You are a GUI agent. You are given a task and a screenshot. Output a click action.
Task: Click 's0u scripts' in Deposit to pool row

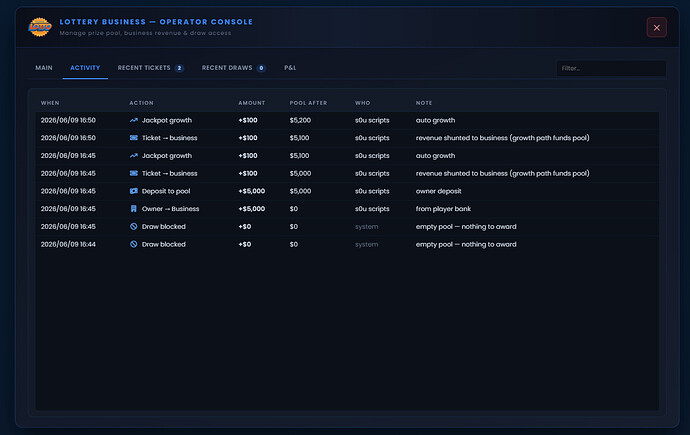point(372,191)
